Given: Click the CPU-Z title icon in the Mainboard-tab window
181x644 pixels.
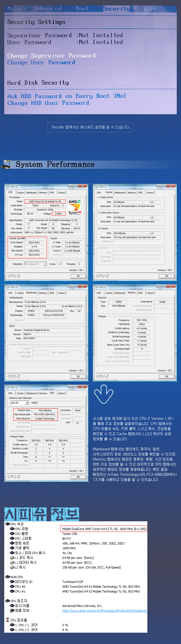Looking at the screenshot, I should tap(7, 287).
